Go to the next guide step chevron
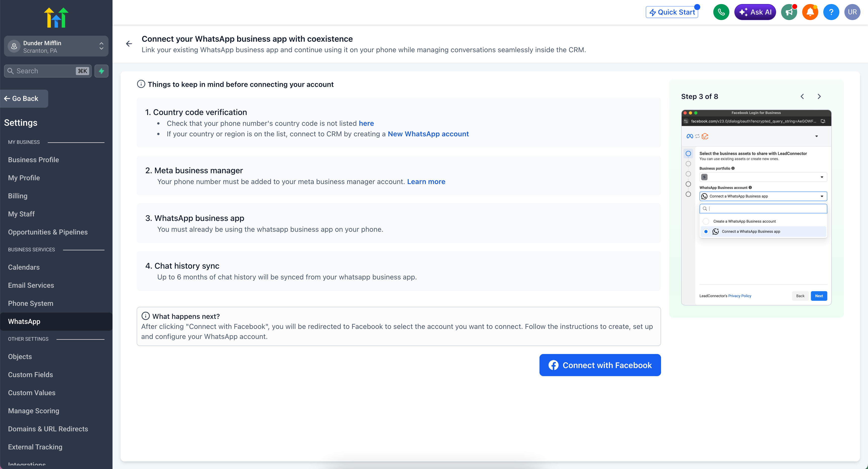Viewport: 868px width, 469px height. pos(819,96)
